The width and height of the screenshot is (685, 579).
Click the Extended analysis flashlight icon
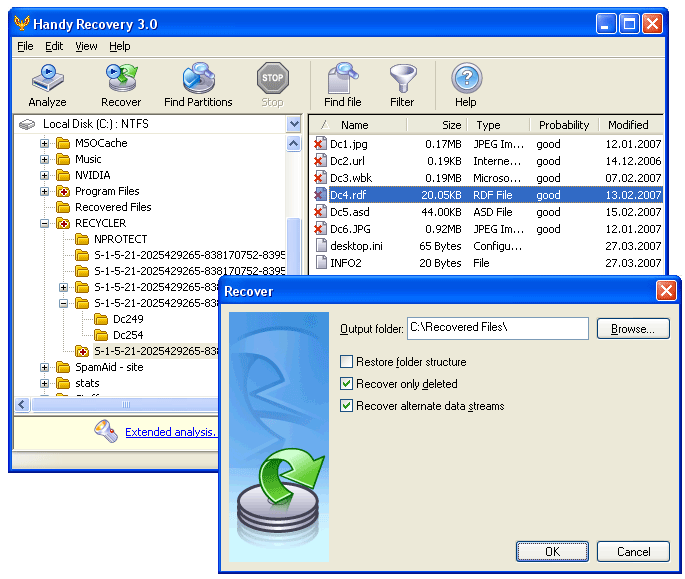pos(106,431)
